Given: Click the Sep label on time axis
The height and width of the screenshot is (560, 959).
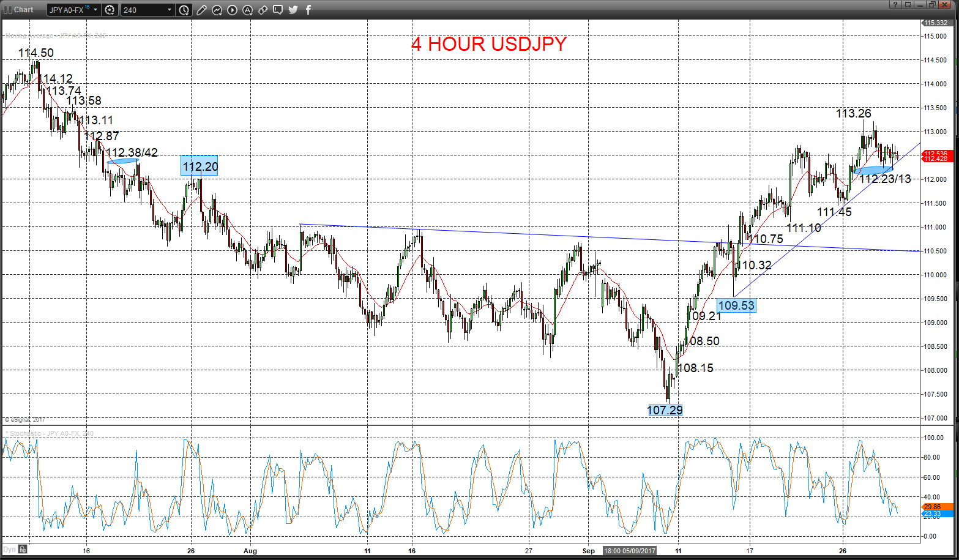Looking at the screenshot, I should click(588, 551).
